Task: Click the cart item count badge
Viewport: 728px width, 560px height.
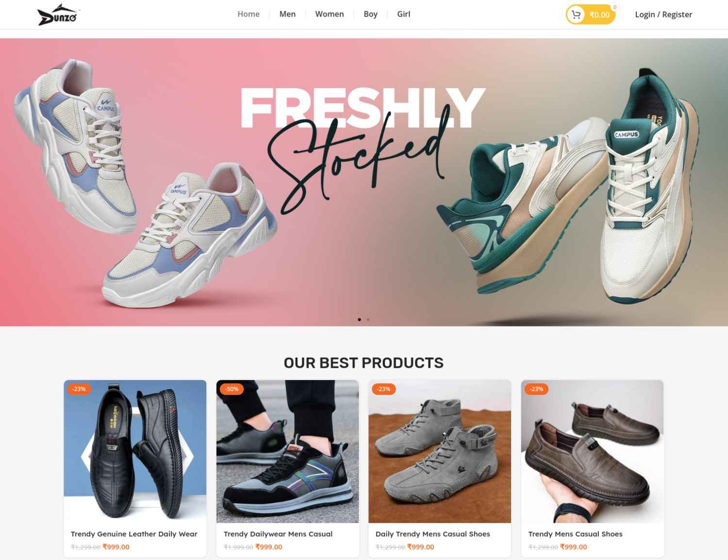Action: [x=614, y=7]
